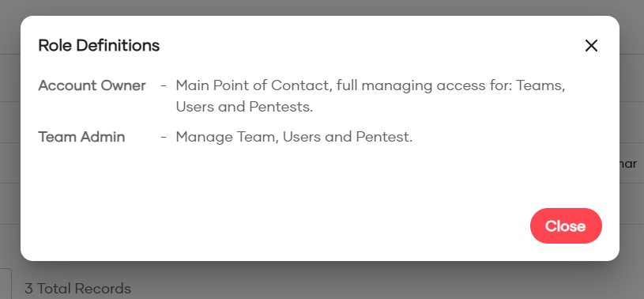Click the dimmed backdrop beside Total Records
The image size is (644, 299).
point(370,284)
